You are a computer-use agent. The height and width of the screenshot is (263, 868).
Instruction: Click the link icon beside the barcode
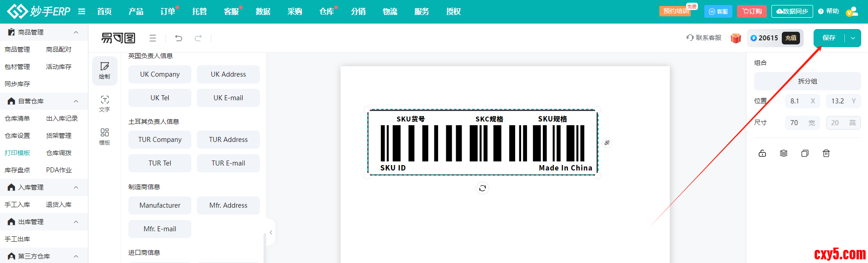coord(607,143)
